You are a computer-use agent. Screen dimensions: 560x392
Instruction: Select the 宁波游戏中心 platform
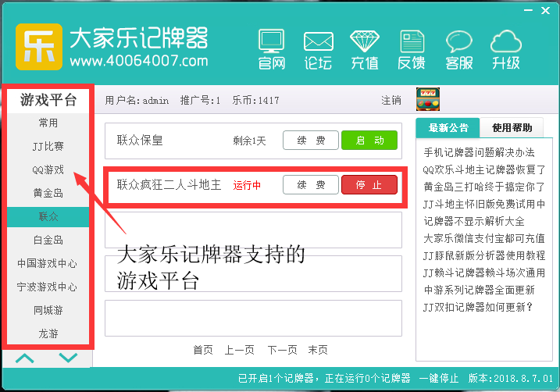pyautogui.click(x=48, y=287)
